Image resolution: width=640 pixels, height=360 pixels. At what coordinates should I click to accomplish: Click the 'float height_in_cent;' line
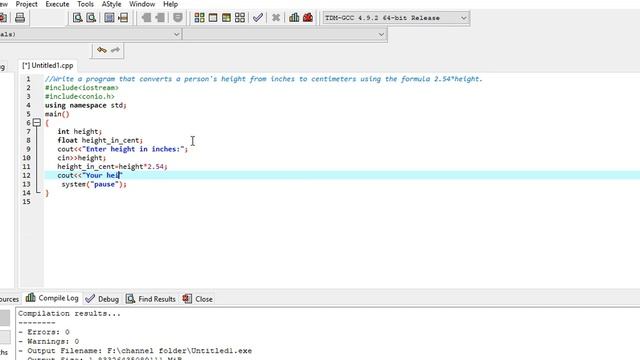pyautogui.click(x=100, y=140)
